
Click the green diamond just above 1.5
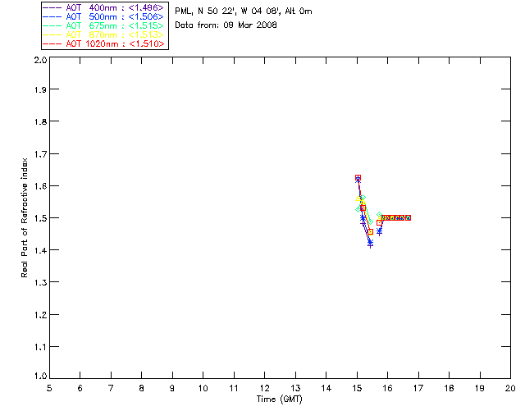(x=379, y=214)
